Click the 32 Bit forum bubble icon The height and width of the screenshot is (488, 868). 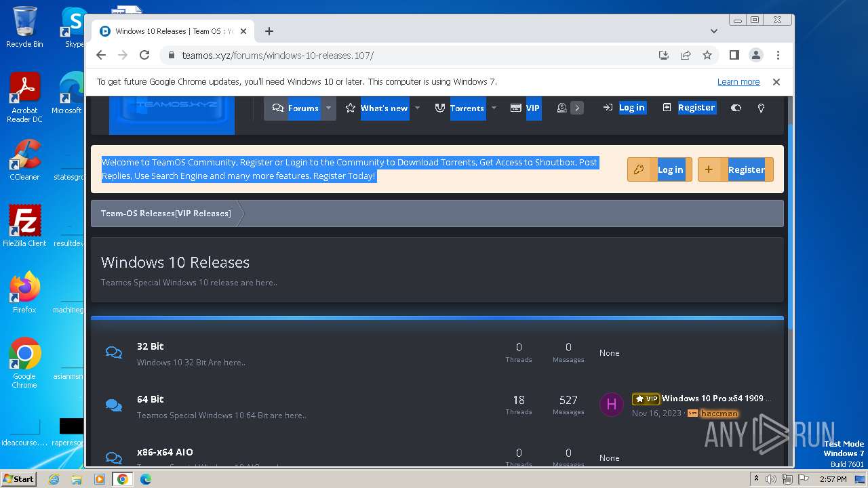coord(114,352)
